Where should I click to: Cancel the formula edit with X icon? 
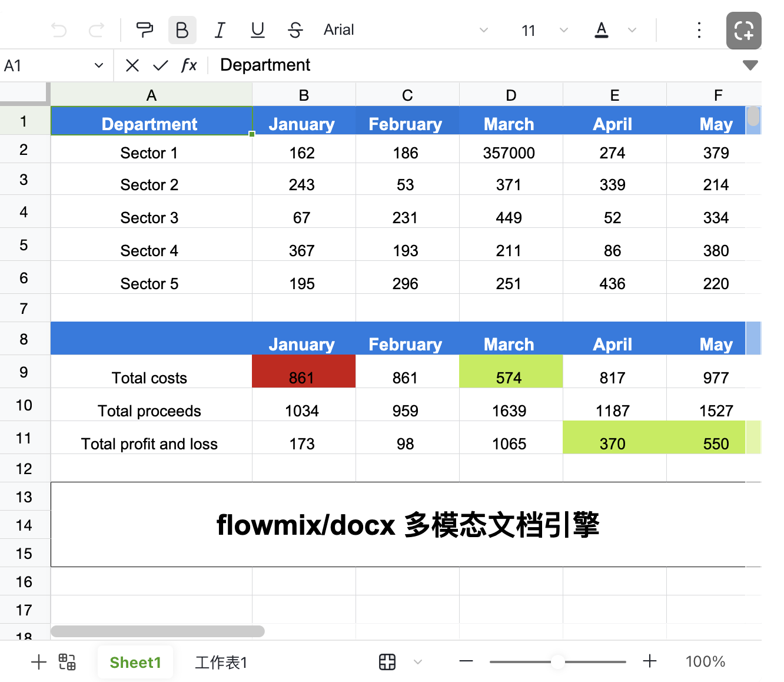pos(132,65)
